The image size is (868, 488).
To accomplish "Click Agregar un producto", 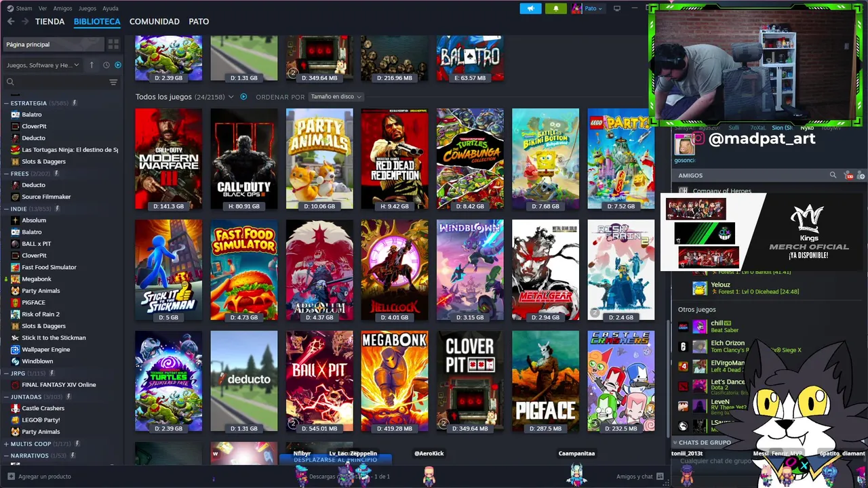I will point(39,476).
